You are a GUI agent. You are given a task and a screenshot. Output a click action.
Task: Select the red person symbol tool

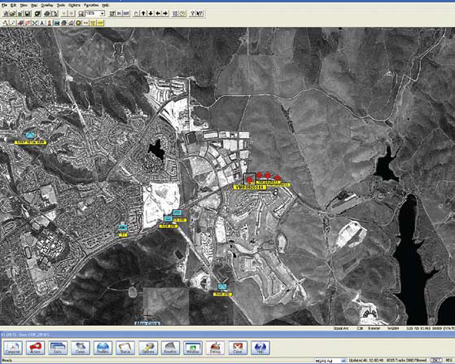(x=49, y=23)
